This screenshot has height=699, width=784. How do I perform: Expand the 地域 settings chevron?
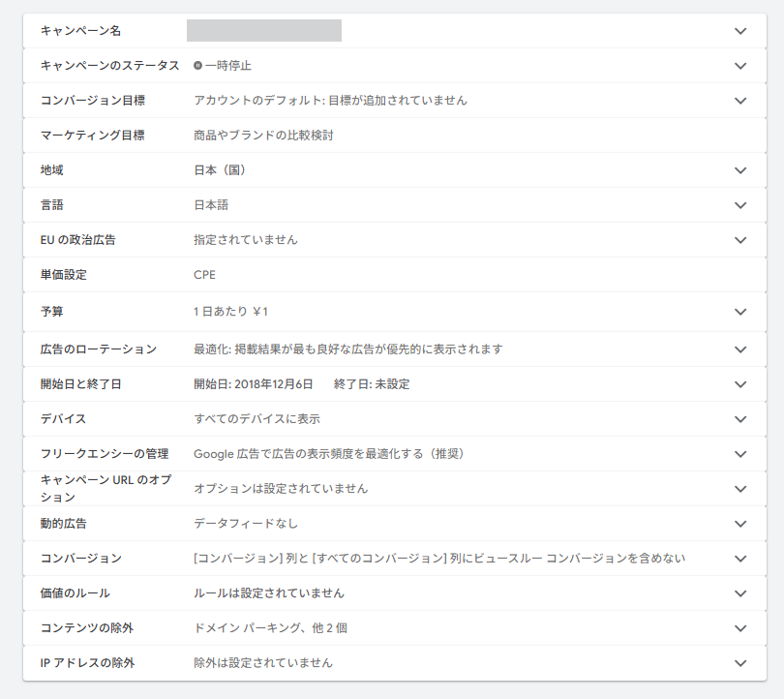(740, 170)
